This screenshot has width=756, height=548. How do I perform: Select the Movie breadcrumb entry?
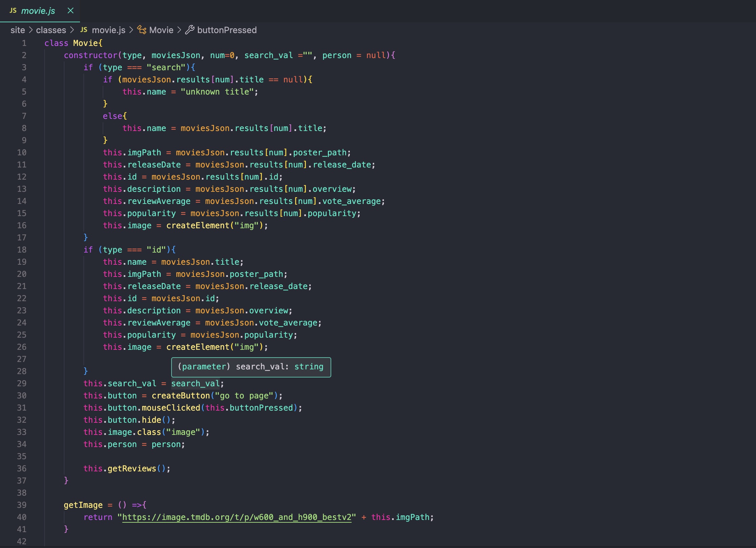pyautogui.click(x=161, y=30)
